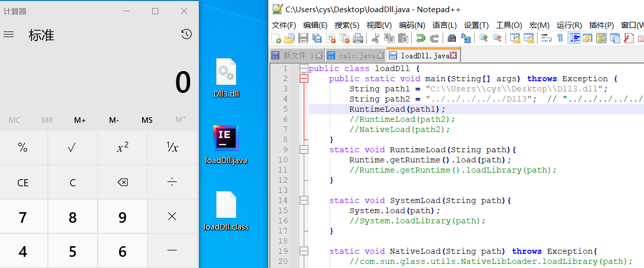Click the Paste toolbar icon
The width and height of the screenshot is (644, 268).
click(x=403, y=38)
